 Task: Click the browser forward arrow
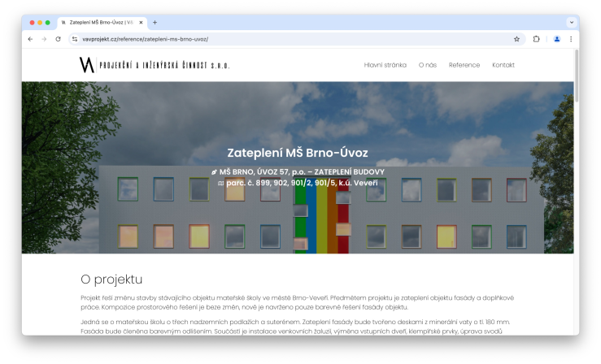point(44,39)
